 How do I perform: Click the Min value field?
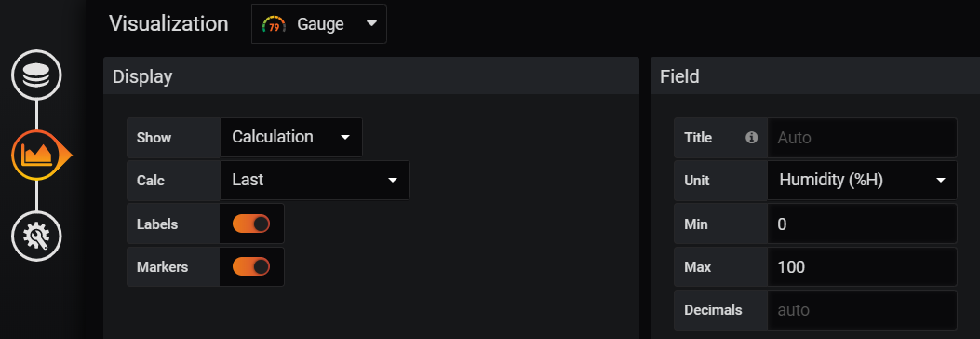coord(862,224)
